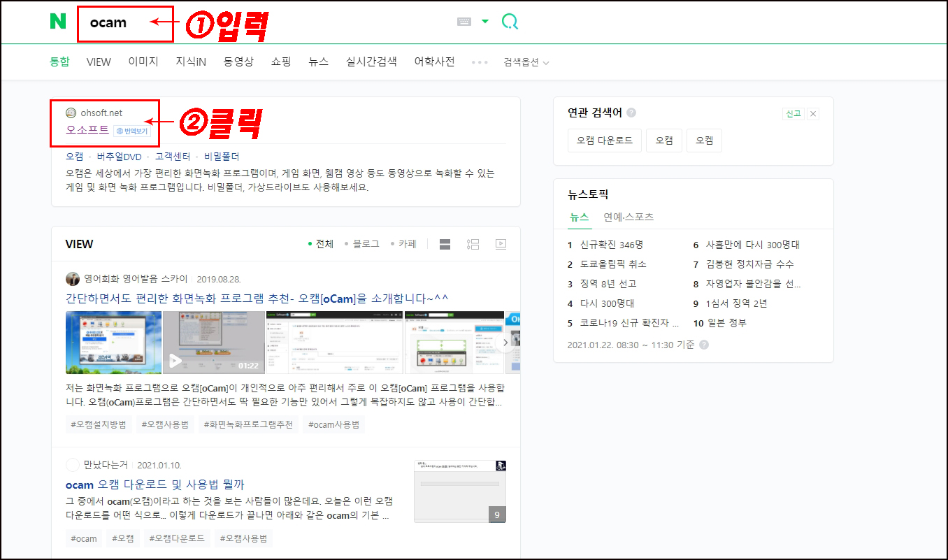The image size is (948, 560).
Task: Switch to the list layout view icon
Action: point(473,244)
